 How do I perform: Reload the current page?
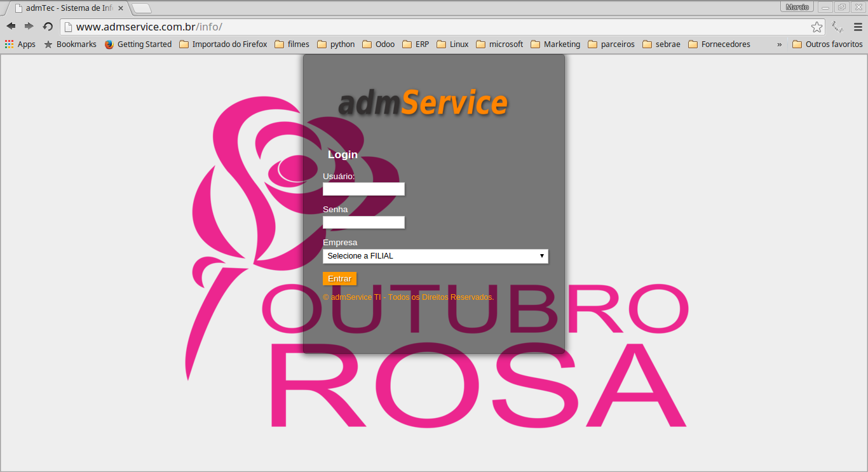click(48, 26)
